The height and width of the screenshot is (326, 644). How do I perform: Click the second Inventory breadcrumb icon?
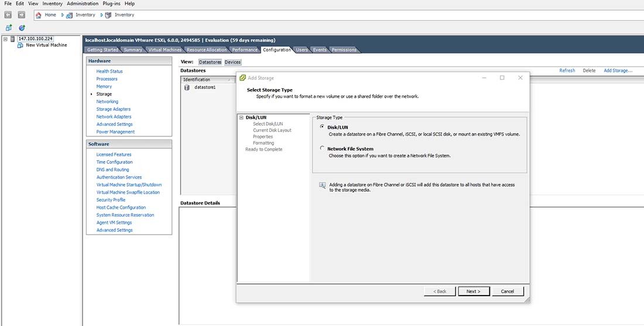click(108, 15)
